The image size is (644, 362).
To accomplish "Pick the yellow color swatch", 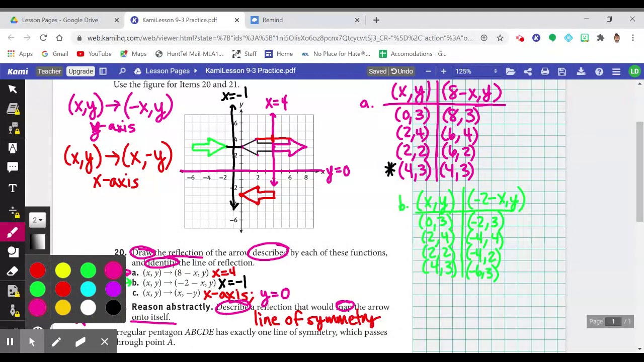I will pos(63,270).
